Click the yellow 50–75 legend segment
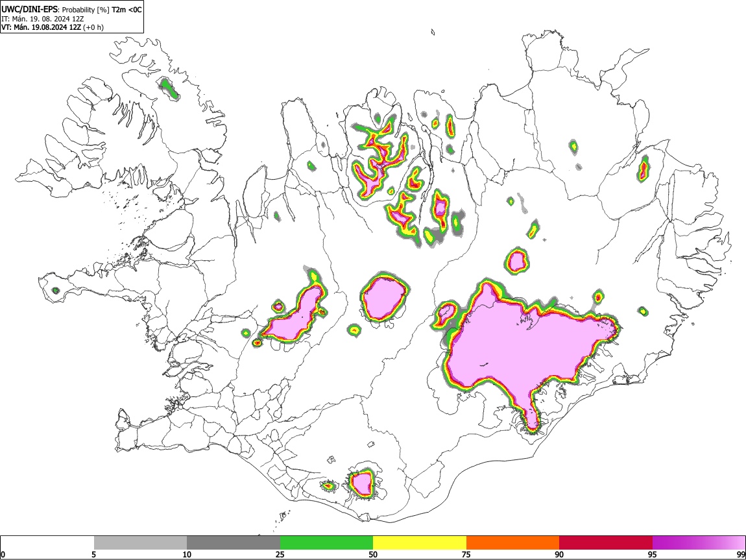The image size is (746, 560). (x=420, y=543)
